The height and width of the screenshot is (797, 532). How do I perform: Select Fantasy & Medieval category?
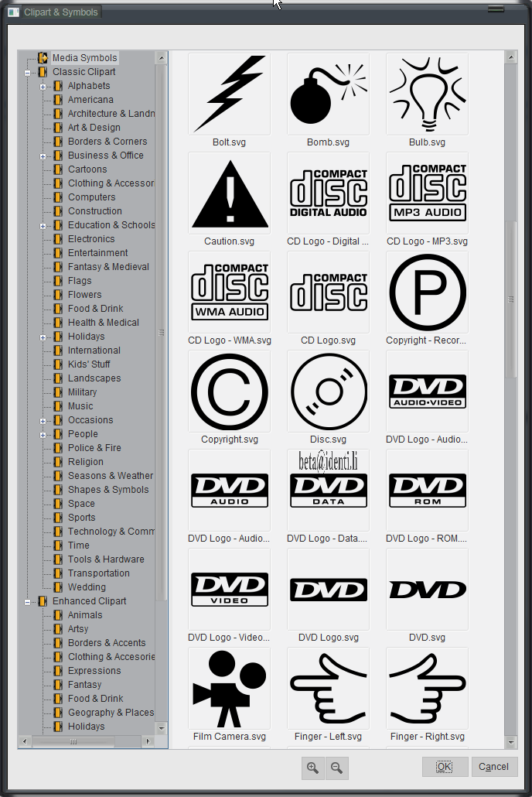pos(108,267)
